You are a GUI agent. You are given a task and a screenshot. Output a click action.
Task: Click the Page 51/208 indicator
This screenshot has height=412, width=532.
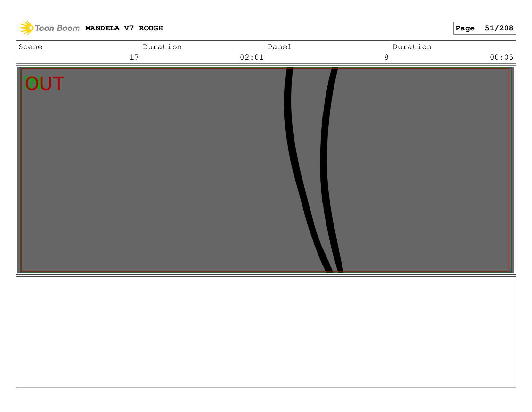[484, 28]
